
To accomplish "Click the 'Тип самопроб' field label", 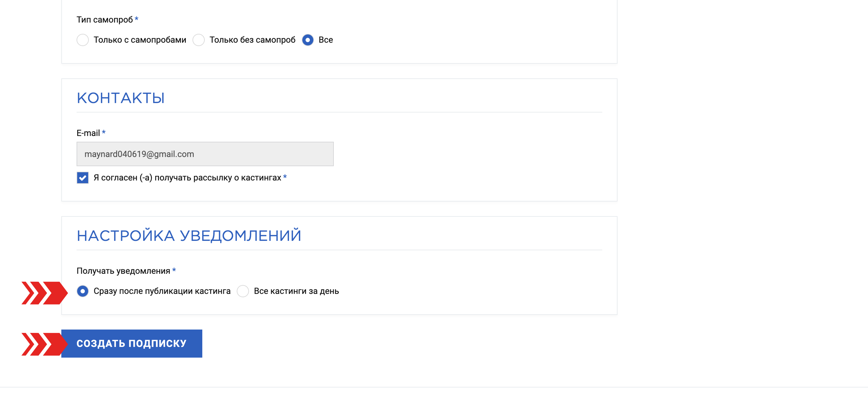I will pyautogui.click(x=104, y=20).
